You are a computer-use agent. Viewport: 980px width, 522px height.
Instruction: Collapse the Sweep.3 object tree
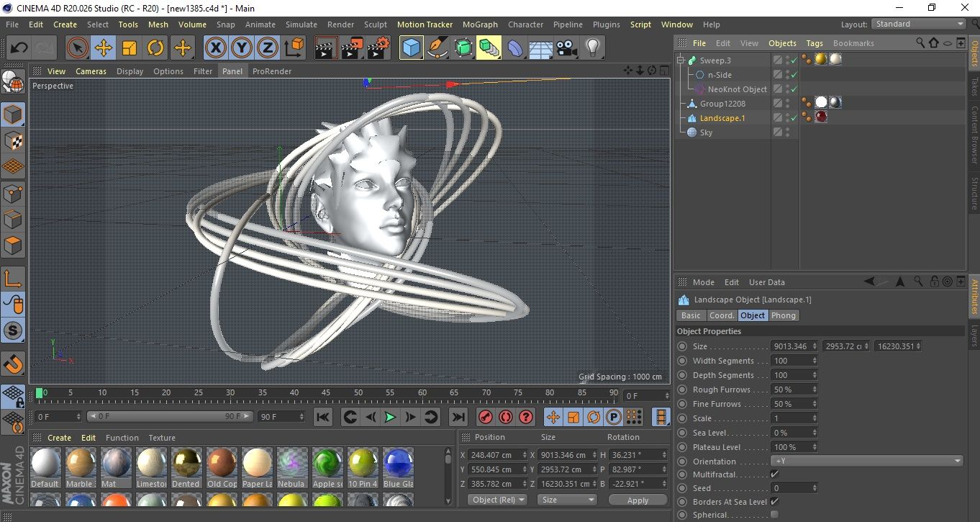click(x=681, y=60)
